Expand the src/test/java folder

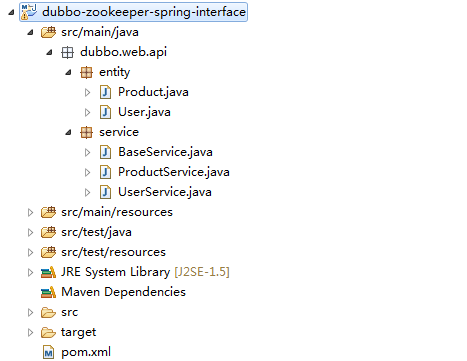click(30, 232)
